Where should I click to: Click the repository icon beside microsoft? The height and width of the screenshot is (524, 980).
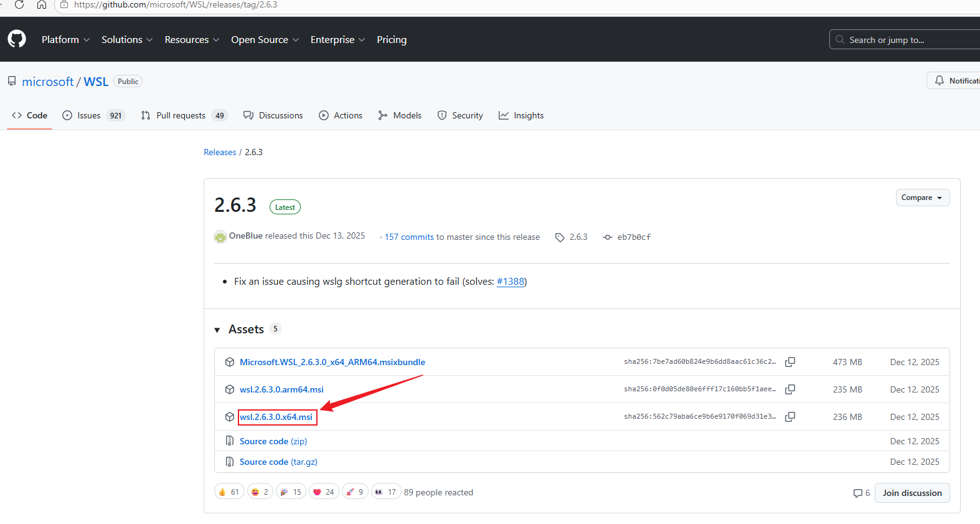[12, 81]
